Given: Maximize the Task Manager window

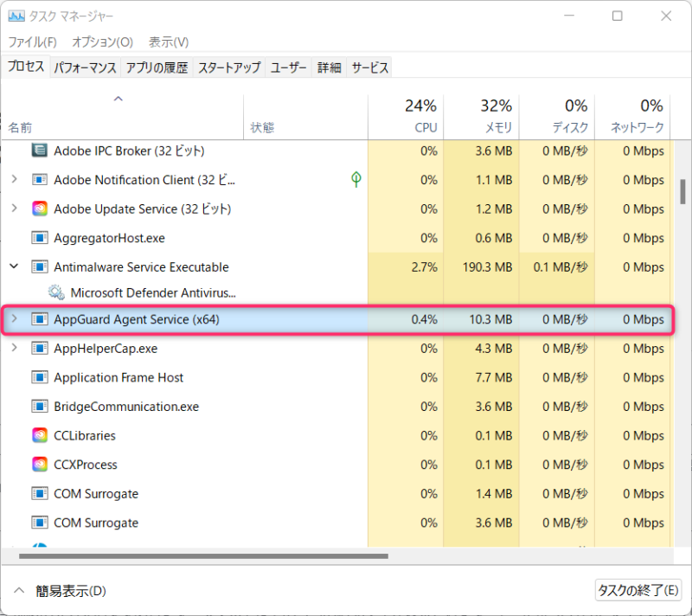Looking at the screenshot, I should pyautogui.click(x=617, y=16).
